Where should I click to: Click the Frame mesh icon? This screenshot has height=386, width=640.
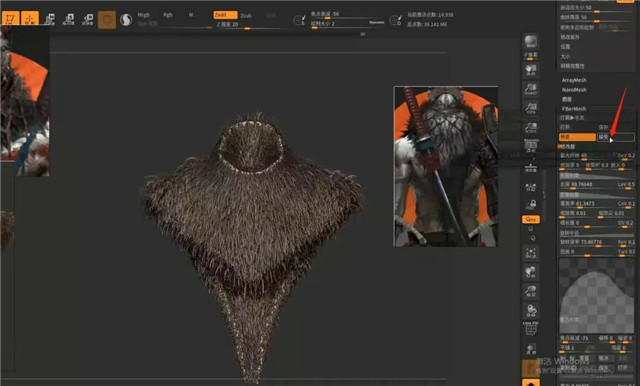coord(531,253)
